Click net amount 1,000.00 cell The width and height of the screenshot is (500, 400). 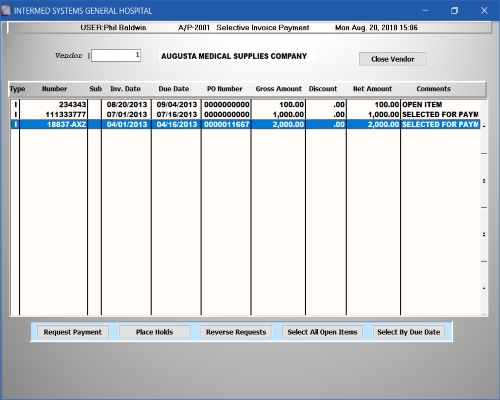[383, 115]
